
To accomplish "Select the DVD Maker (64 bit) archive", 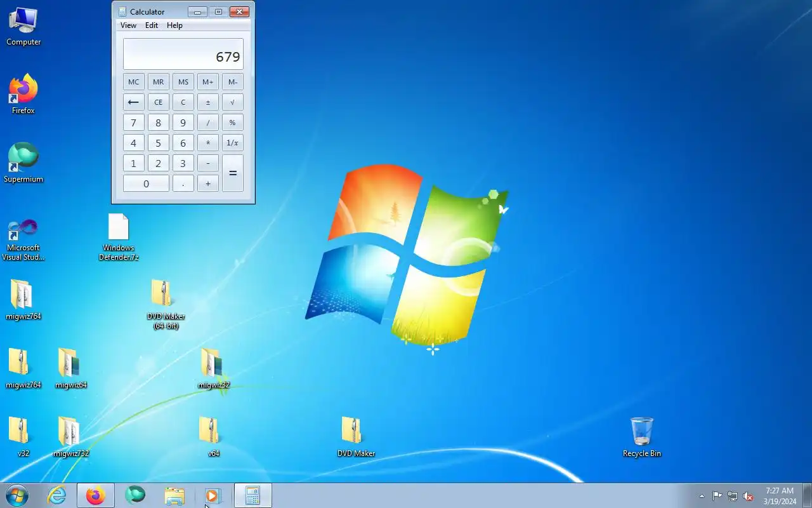I will click(x=166, y=305).
